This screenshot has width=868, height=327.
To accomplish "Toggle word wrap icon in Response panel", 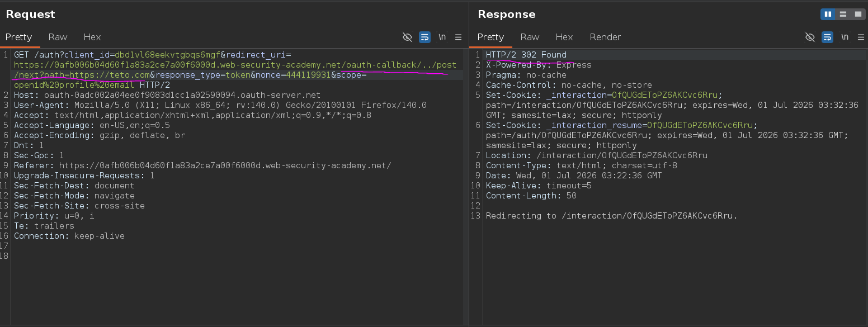I will pyautogui.click(x=828, y=37).
